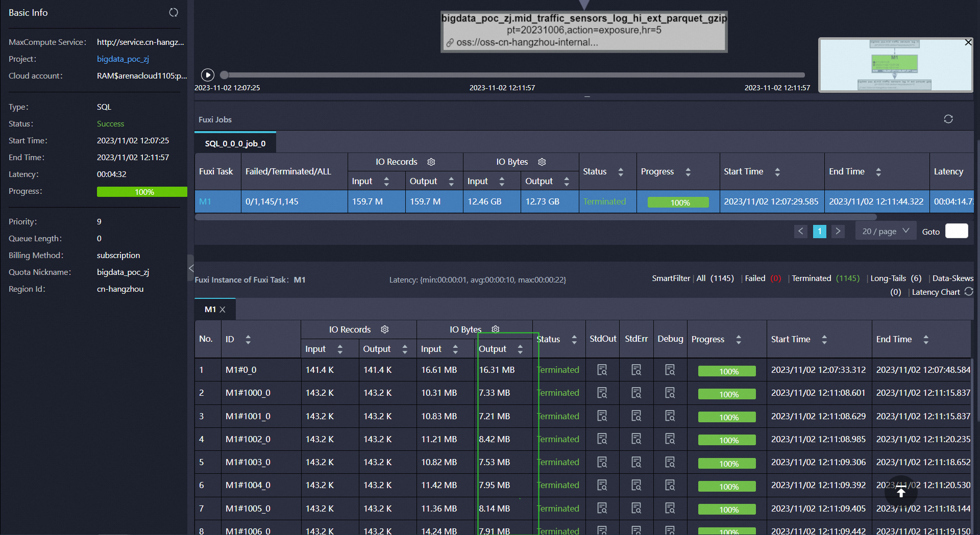This screenshot has width=980, height=535.
Task: Select page 1 in pagination
Action: click(x=819, y=232)
